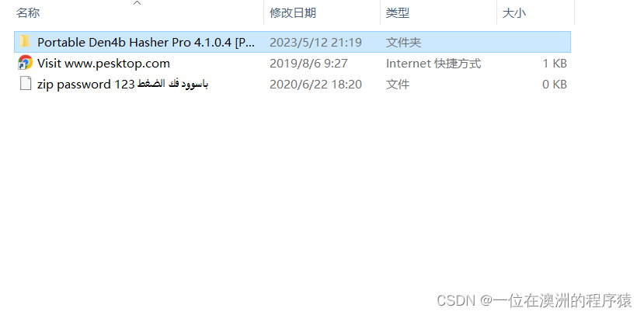Click the 文件 type of zip password row
This screenshot has width=644, height=315.
(x=398, y=84)
